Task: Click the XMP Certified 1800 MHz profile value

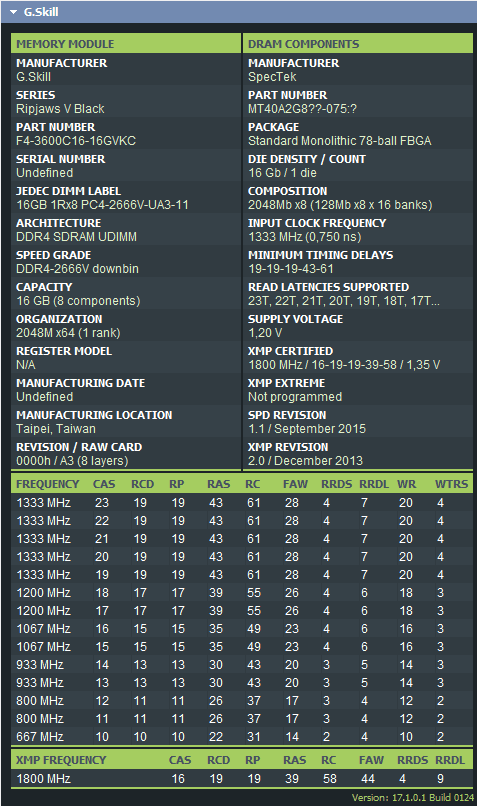Action: (x=344, y=365)
